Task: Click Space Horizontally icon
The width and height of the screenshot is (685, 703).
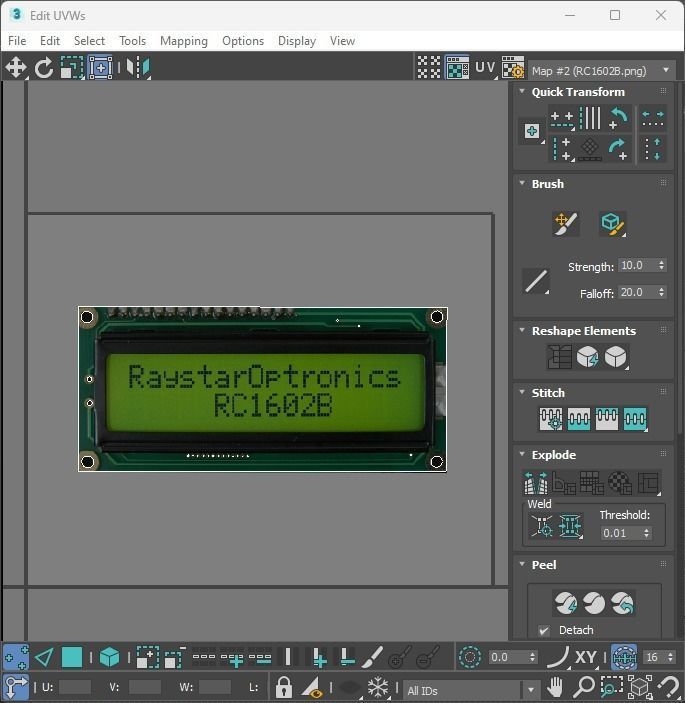Action: tap(653, 118)
